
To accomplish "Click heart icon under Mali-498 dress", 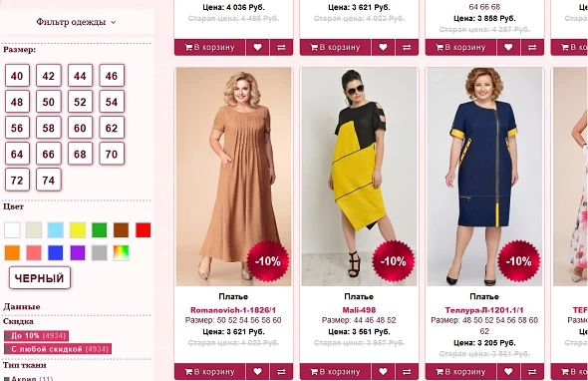I will (x=383, y=371).
